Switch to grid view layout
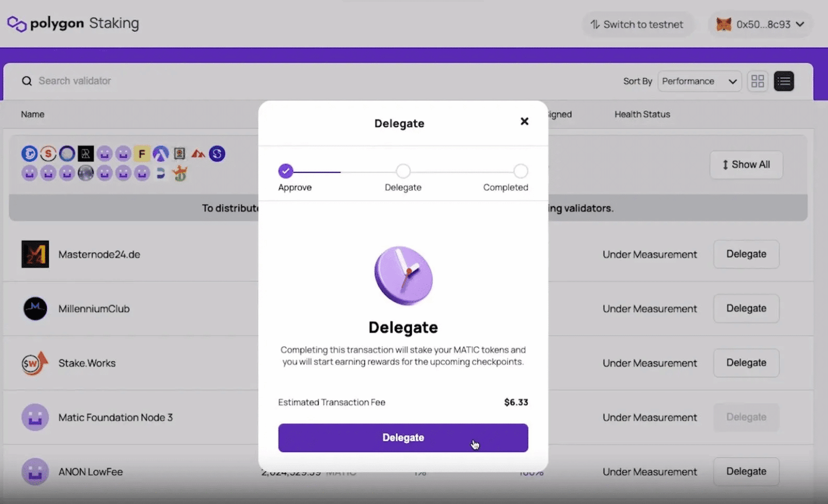Viewport: 828px width, 504px height. [x=757, y=81]
